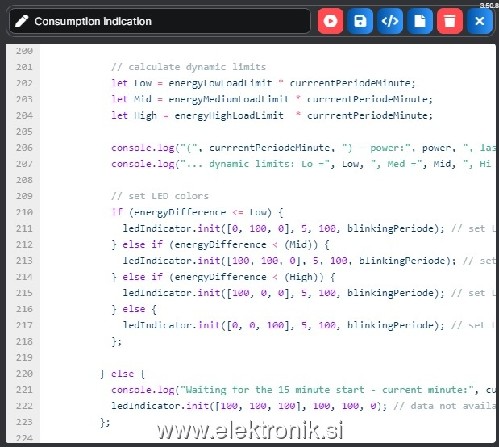Screen dimensions: 499x447
Task: Place cursor in empty line 205
Action: click(267, 132)
